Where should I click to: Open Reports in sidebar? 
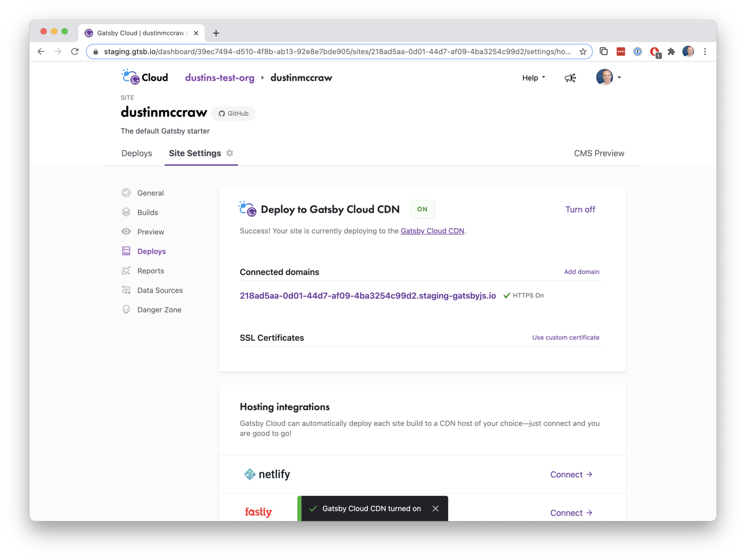pos(143,271)
